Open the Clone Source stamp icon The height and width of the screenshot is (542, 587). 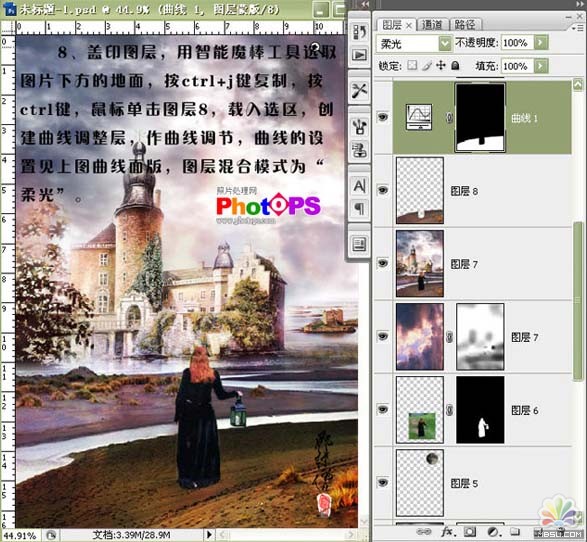click(x=359, y=150)
